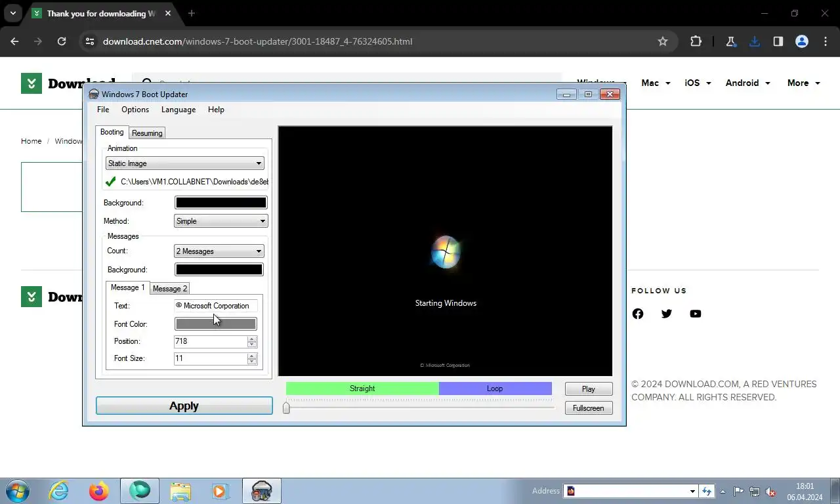The image size is (840, 504).
Task: Expand the Method Simple dropdown
Action: tap(220, 221)
